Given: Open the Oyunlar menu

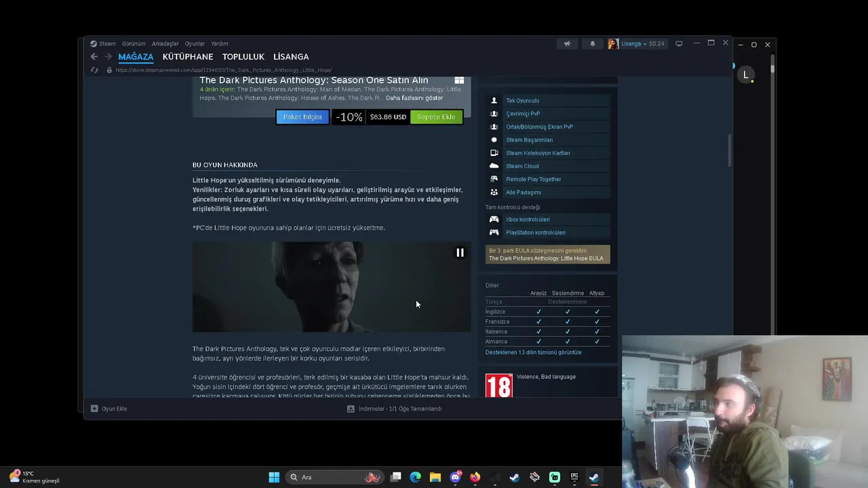Looking at the screenshot, I should click(195, 43).
